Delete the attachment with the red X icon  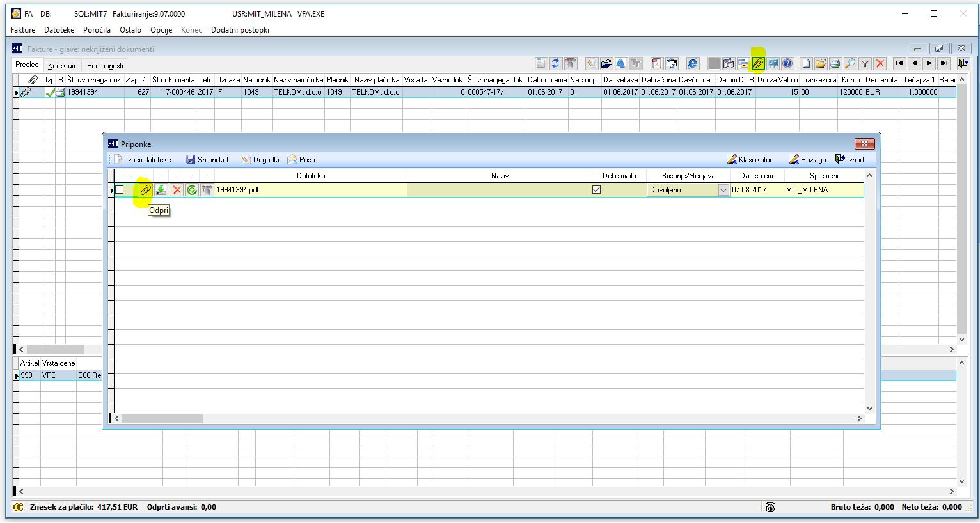point(177,189)
